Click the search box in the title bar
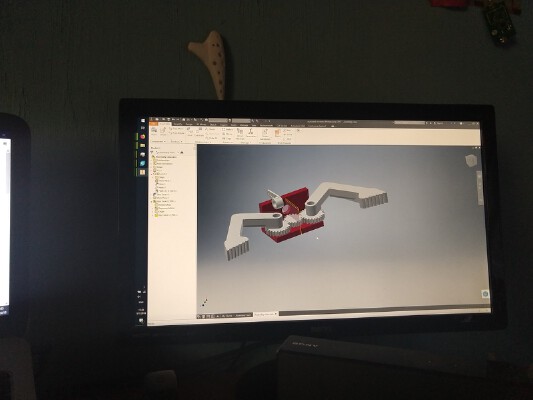533x400 pixels. (410, 123)
